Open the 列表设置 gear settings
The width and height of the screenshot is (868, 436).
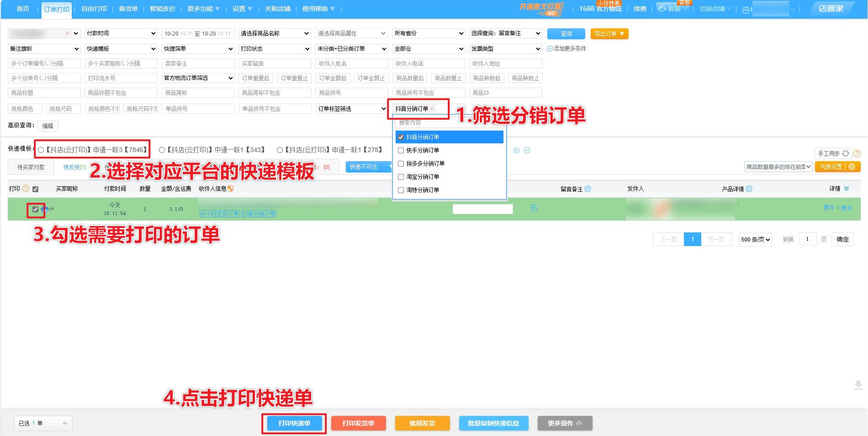852,167
